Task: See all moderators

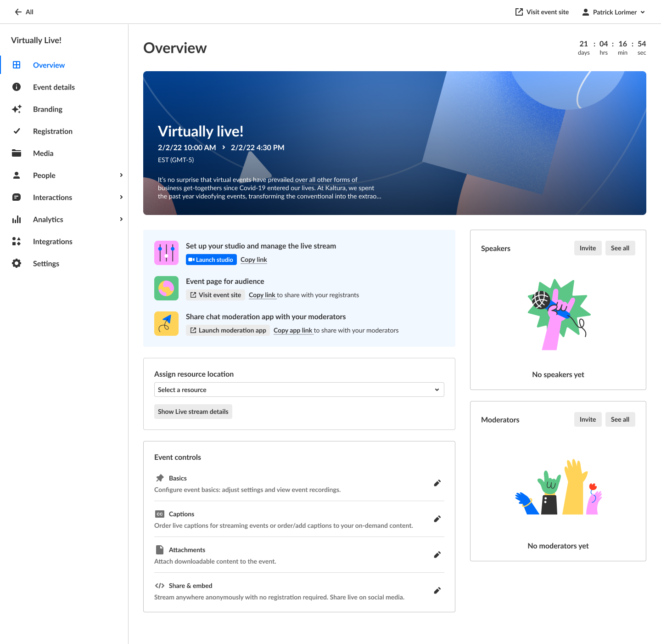Action: pyautogui.click(x=620, y=419)
